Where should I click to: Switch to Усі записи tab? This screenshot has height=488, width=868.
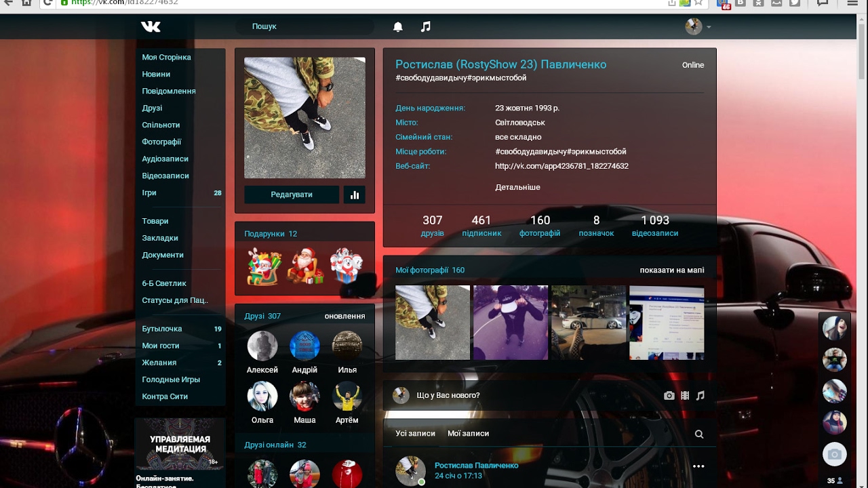pos(415,434)
